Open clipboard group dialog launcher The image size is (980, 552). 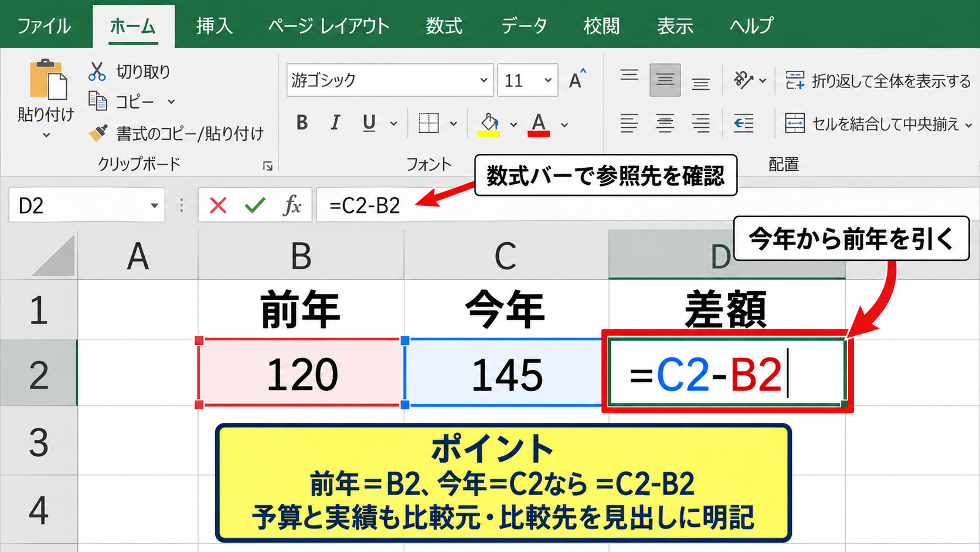267,166
